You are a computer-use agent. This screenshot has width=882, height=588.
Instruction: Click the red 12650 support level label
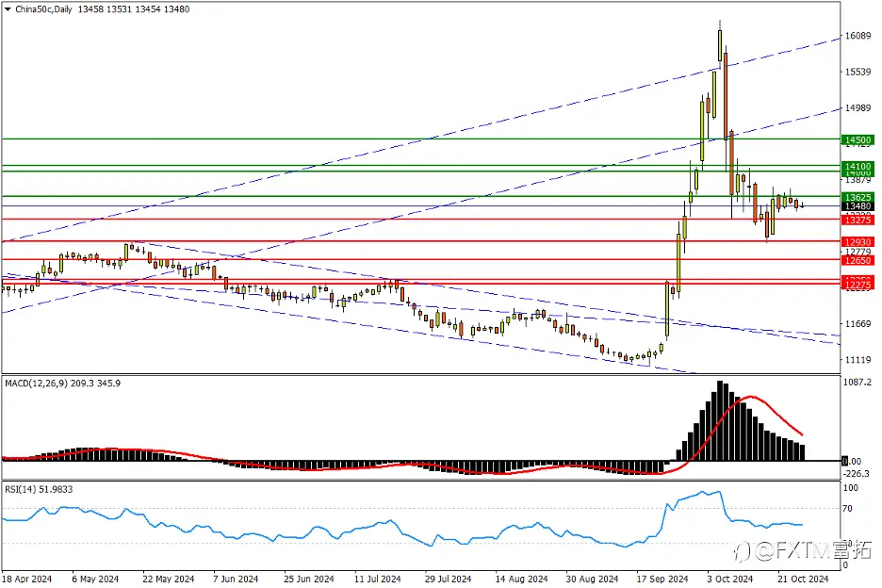[857, 260]
